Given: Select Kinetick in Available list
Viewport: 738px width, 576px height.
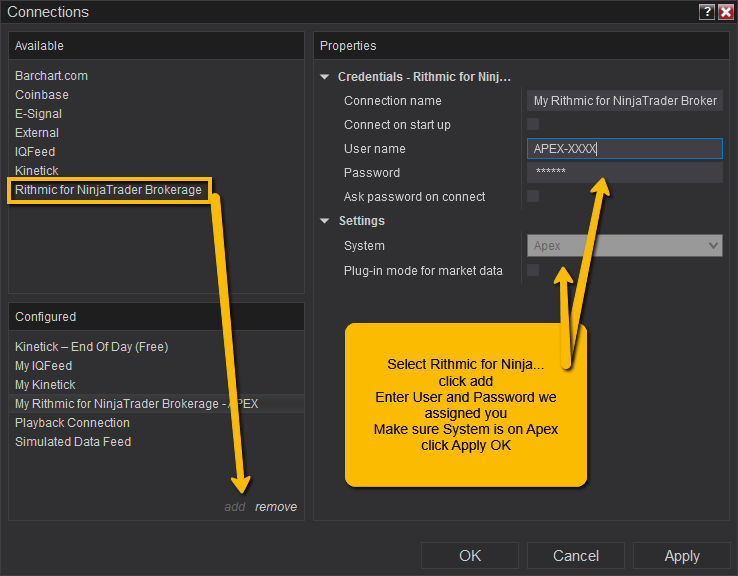Looking at the screenshot, I should coord(37,170).
